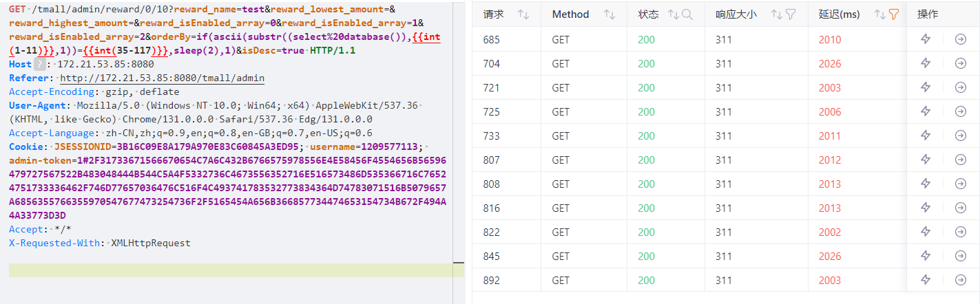Open the search icon in 状态 header
980x304 pixels.
tap(687, 14)
